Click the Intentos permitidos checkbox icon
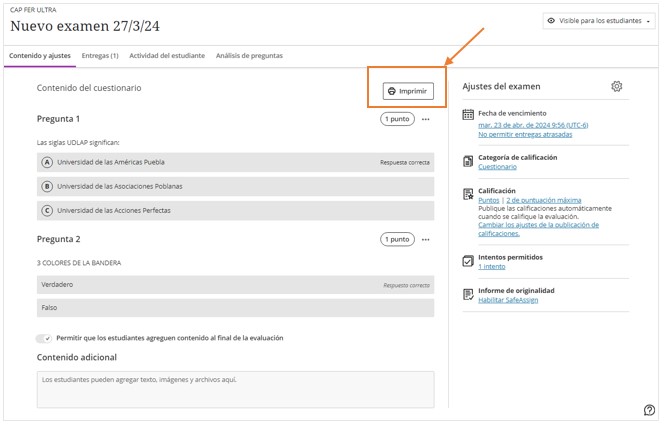Screen dimensions: 666x426 coord(468,261)
